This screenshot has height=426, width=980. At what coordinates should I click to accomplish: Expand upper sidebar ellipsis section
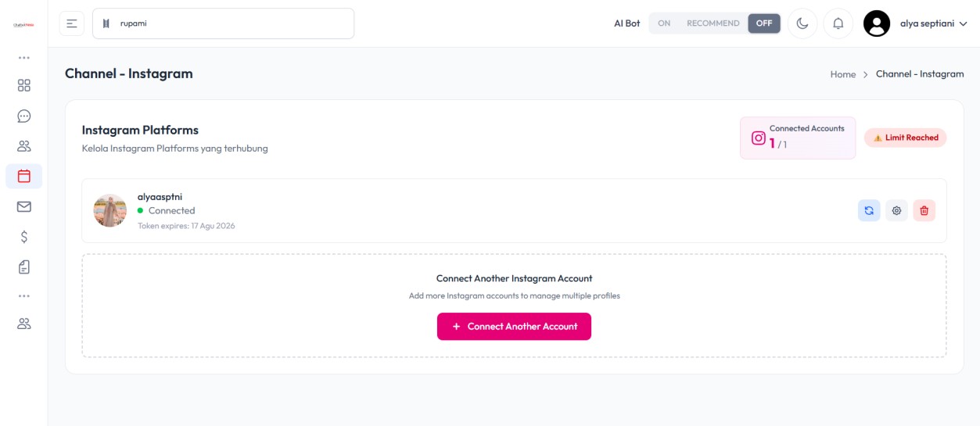[24, 58]
